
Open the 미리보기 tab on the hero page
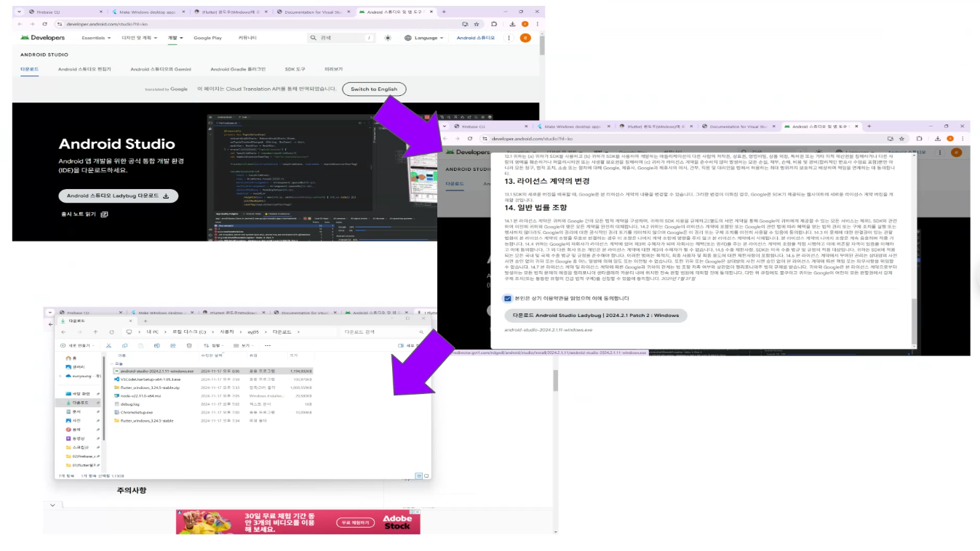[x=333, y=69]
